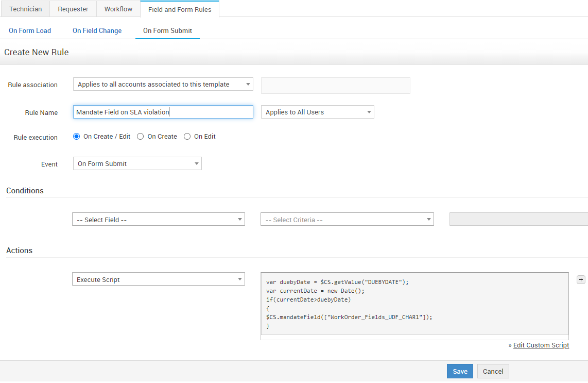The height and width of the screenshot is (383, 588).
Task: Expand the Select Criteria dropdown
Action: 347,220
